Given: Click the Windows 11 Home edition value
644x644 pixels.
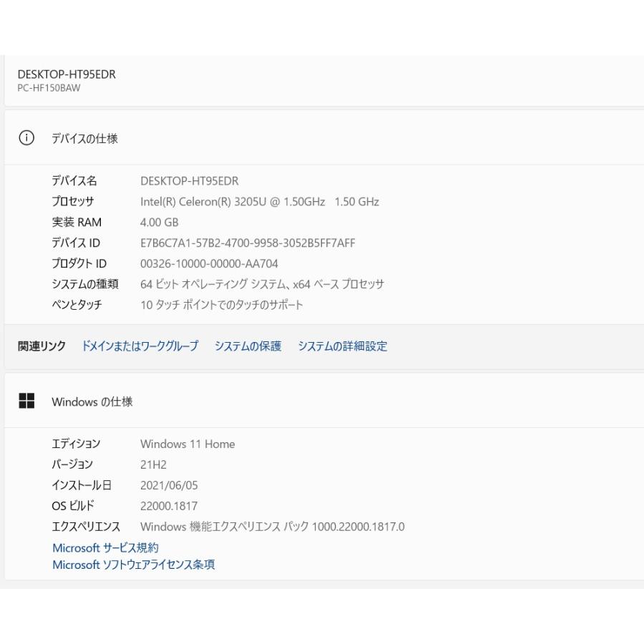Looking at the screenshot, I should tap(187, 444).
